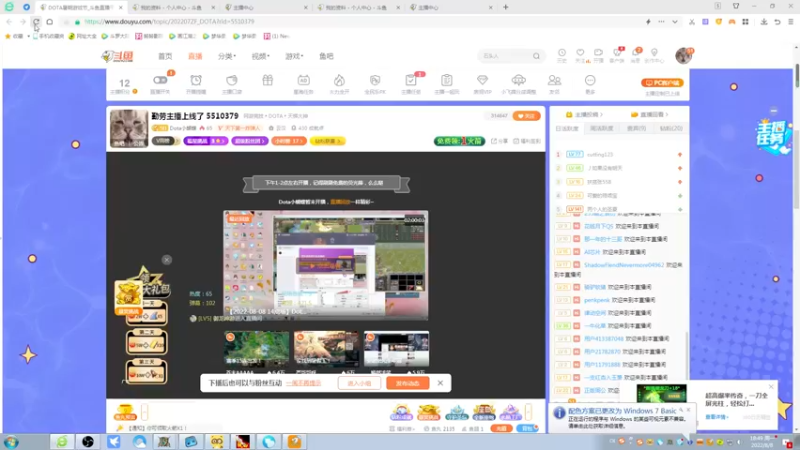Click the search magnifier icon

click(536, 56)
